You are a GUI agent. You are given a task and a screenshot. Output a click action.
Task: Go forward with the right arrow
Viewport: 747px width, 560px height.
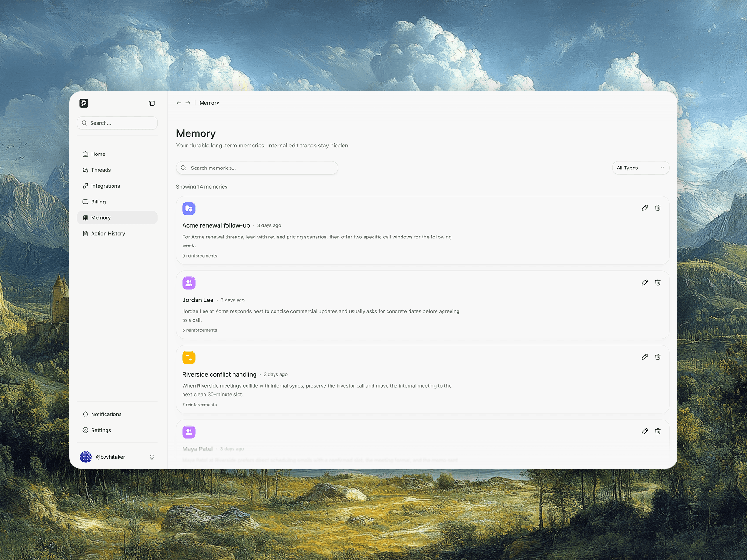188,103
